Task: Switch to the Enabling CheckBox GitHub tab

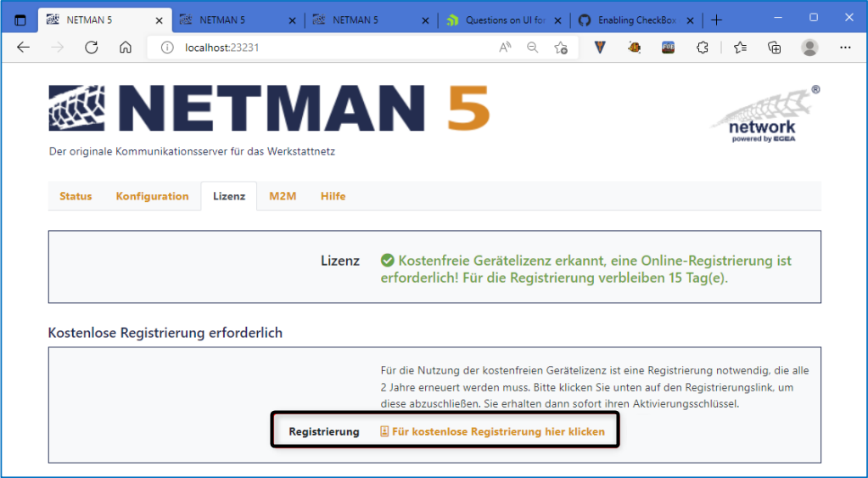Action: (x=636, y=20)
